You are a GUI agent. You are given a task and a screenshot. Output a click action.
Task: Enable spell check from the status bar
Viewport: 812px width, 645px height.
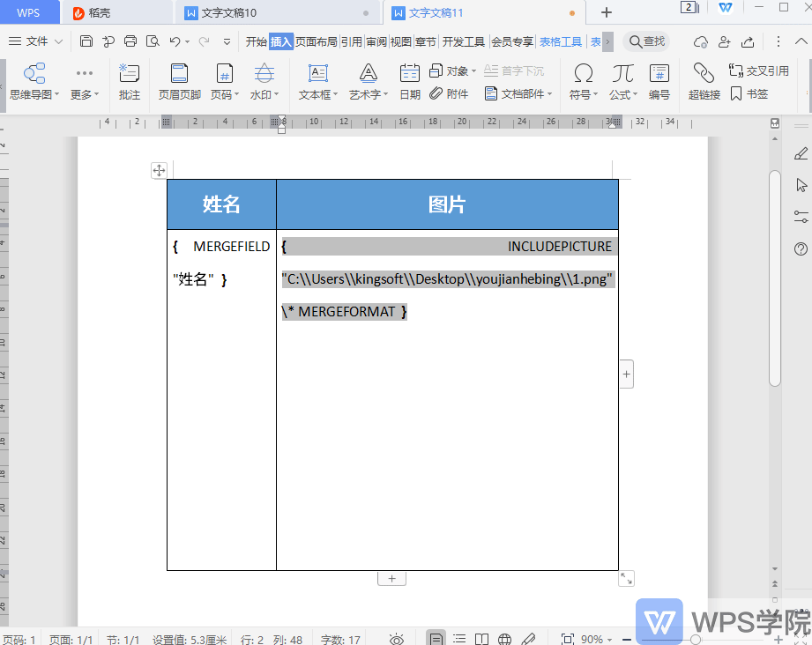click(525, 637)
